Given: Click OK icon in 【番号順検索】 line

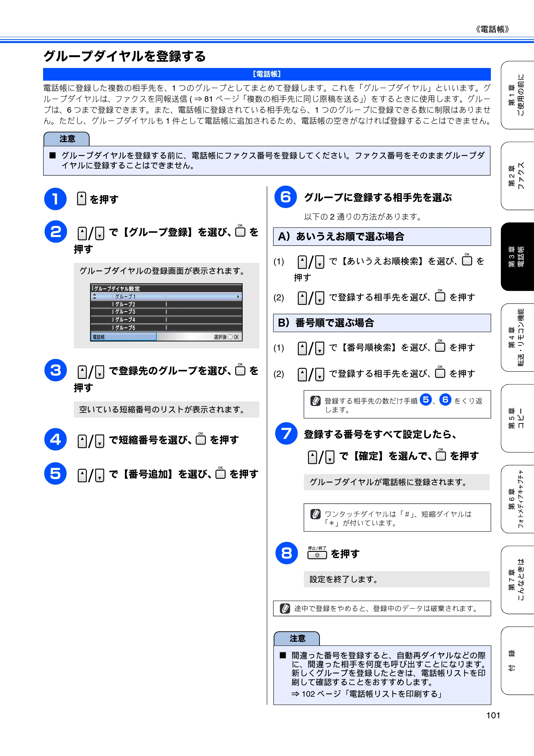Looking at the screenshot, I should [440, 346].
